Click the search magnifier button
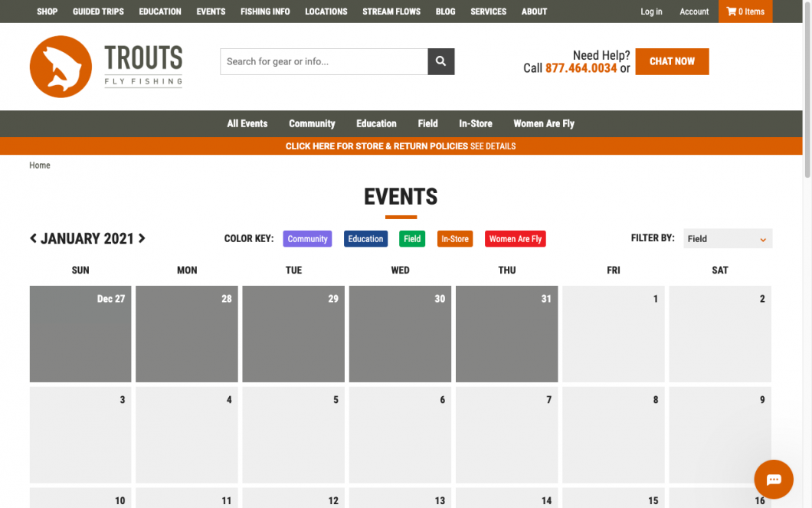Screen dimensions: 812x508 pyautogui.click(x=440, y=61)
